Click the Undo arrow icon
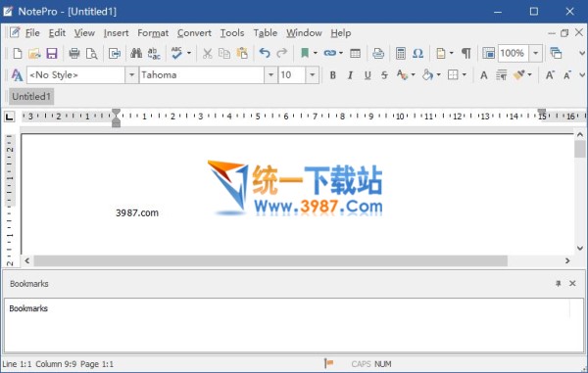Image resolution: width=588 pixels, height=373 pixels. [265, 53]
